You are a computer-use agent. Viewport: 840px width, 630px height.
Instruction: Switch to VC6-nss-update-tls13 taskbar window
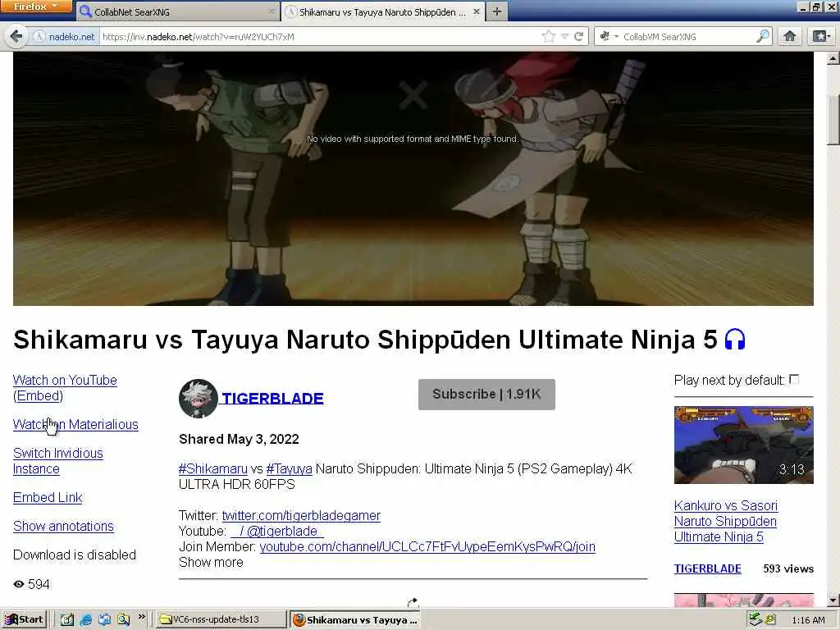(221, 619)
